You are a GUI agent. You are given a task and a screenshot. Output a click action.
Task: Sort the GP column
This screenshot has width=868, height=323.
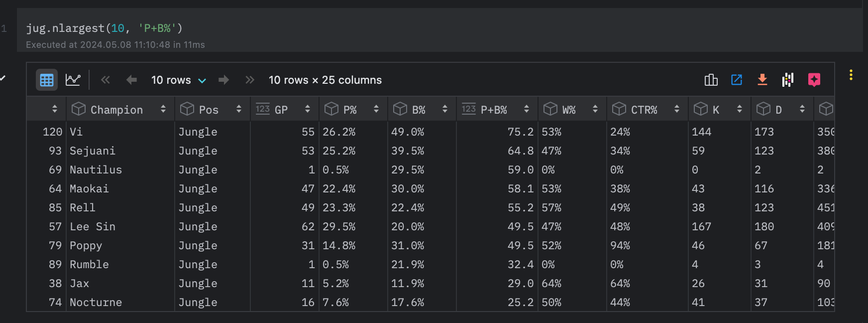pyautogui.click(x=308, y=109)
